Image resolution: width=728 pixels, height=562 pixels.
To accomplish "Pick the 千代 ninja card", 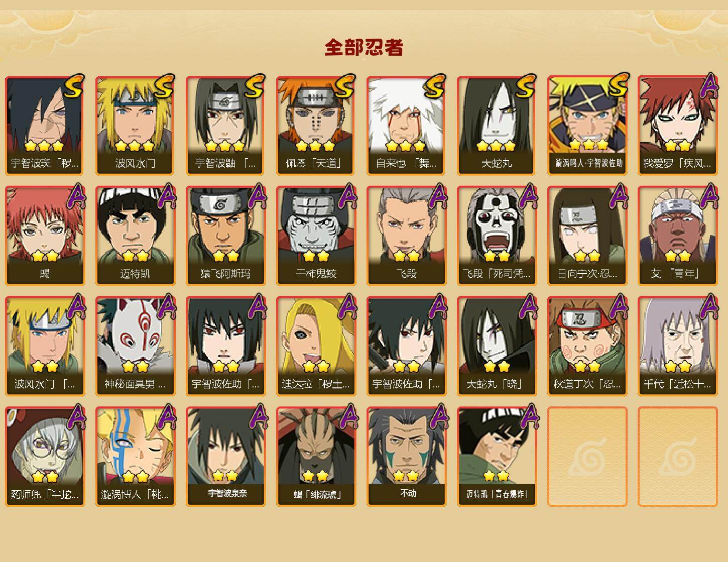I will [x=677, y=346].
